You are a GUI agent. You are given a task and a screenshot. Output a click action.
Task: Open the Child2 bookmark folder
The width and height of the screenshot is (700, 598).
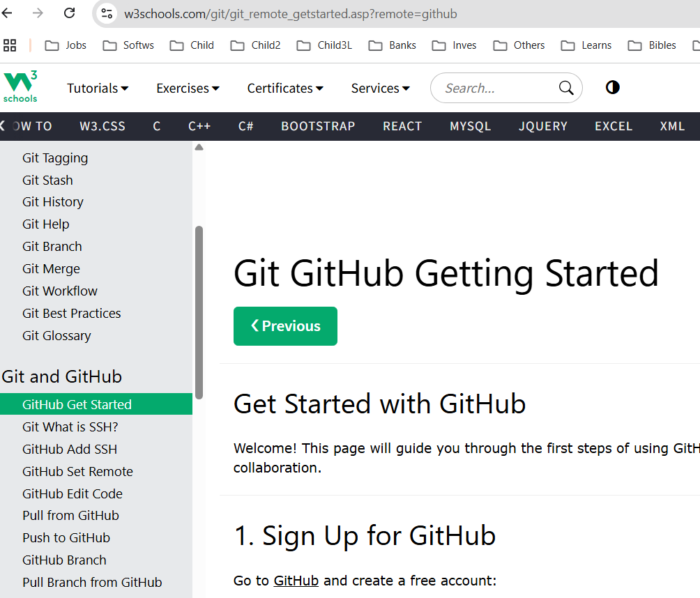[255, 45]
